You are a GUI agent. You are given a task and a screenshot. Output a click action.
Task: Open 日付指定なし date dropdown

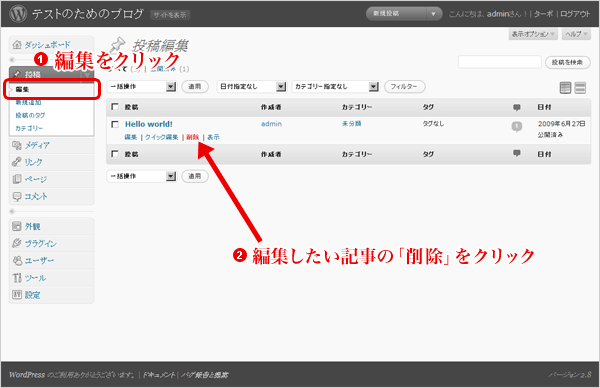(x=252, y=86)
